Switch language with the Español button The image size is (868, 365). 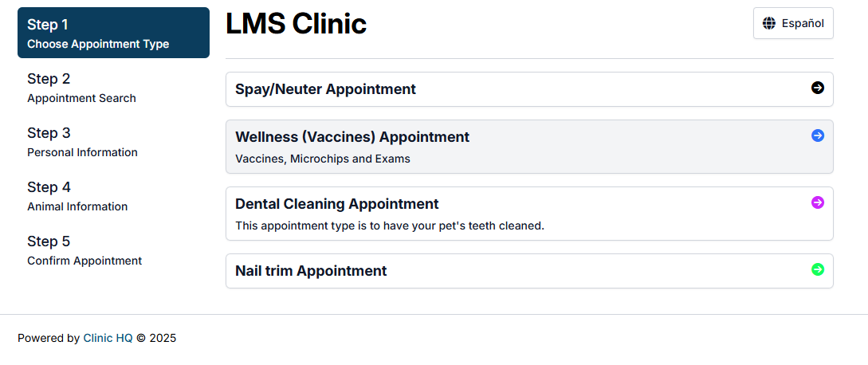click(x=793, y=23)
